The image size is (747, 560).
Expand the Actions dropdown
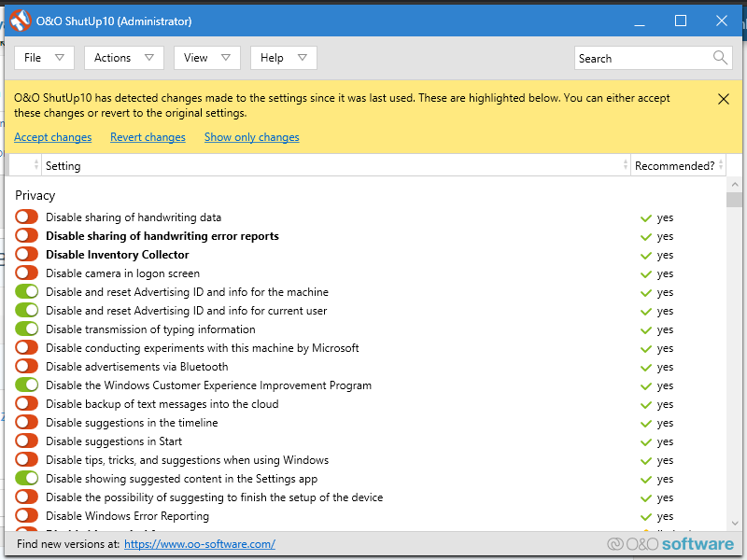(x=123, y=58)
